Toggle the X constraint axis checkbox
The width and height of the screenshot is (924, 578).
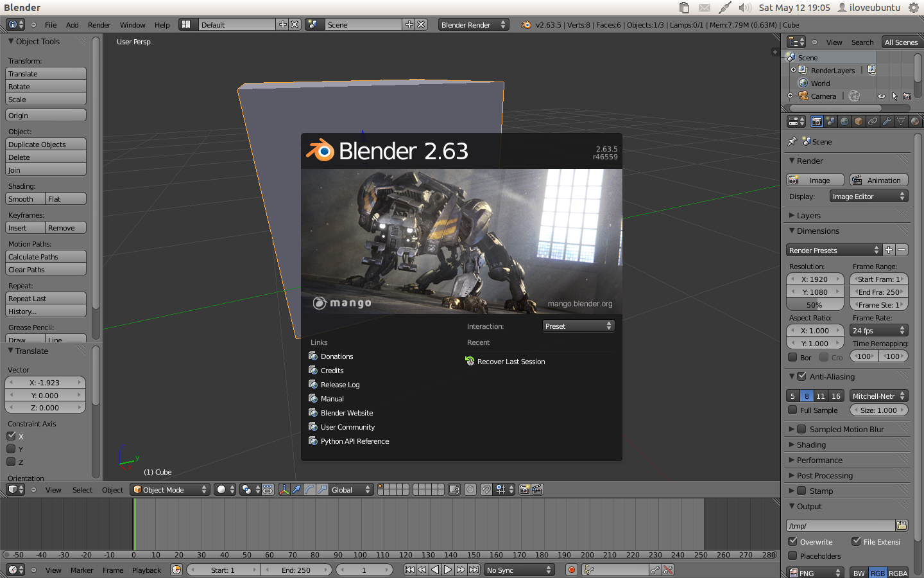[11, 436]
